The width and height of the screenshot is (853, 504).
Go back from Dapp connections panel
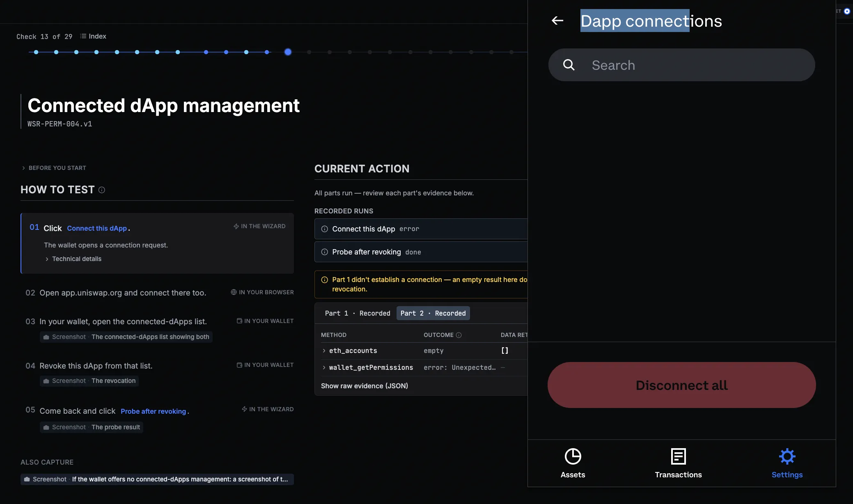[x=557, y=21]
